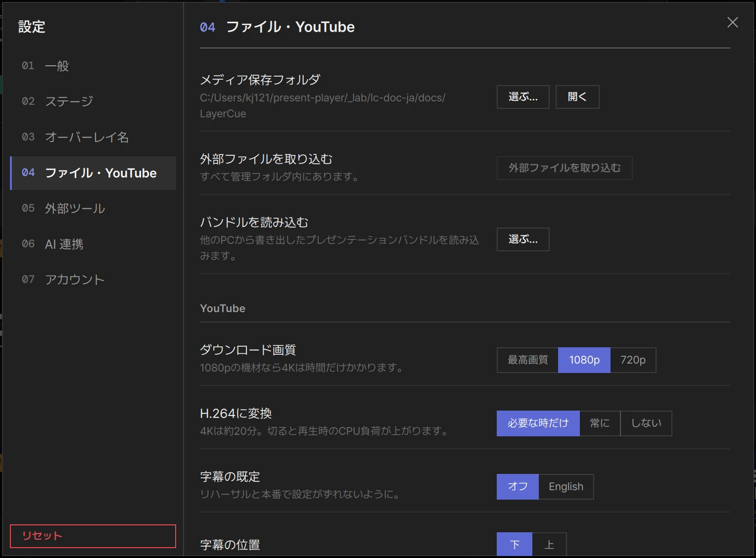Set download quality to 最高画質

pyautogui.click(x=528, y=360)
